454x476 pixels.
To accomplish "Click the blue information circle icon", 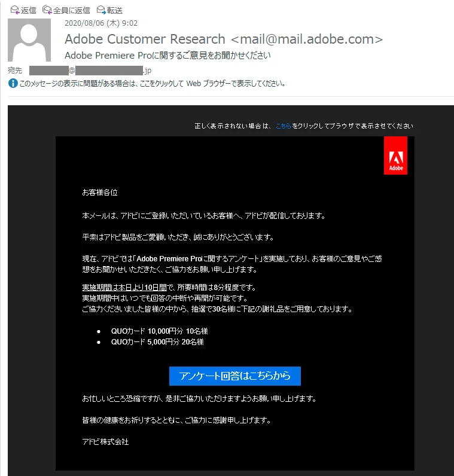I will 13,83.
